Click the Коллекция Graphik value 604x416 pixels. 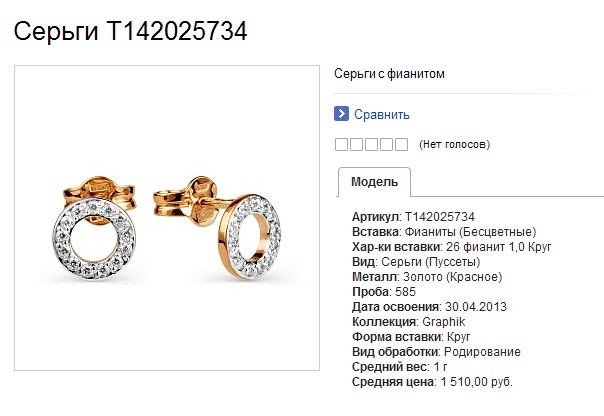(x=444, y=322)
